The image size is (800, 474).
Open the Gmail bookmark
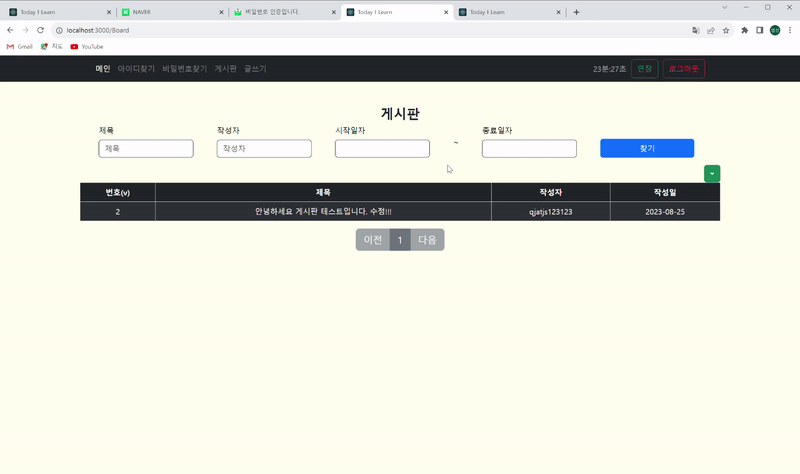tap(19, 46)
